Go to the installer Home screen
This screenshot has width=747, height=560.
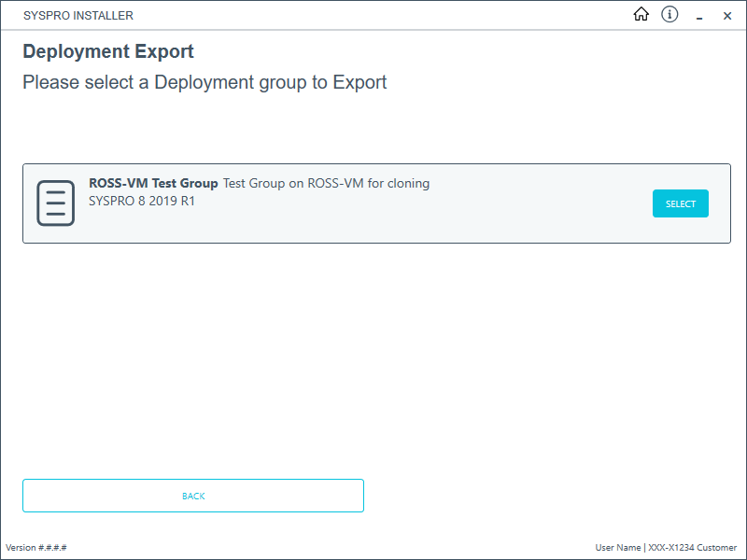tap(641, 15)
